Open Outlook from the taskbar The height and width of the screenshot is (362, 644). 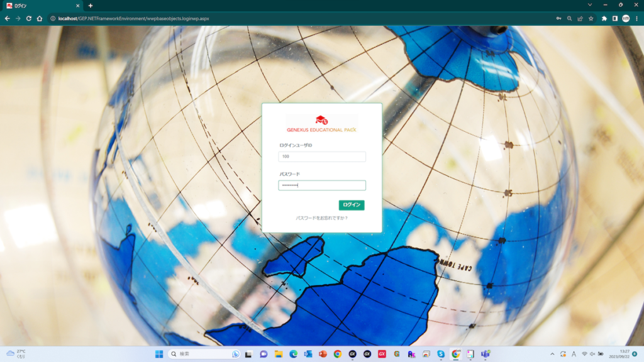point(308,354)
